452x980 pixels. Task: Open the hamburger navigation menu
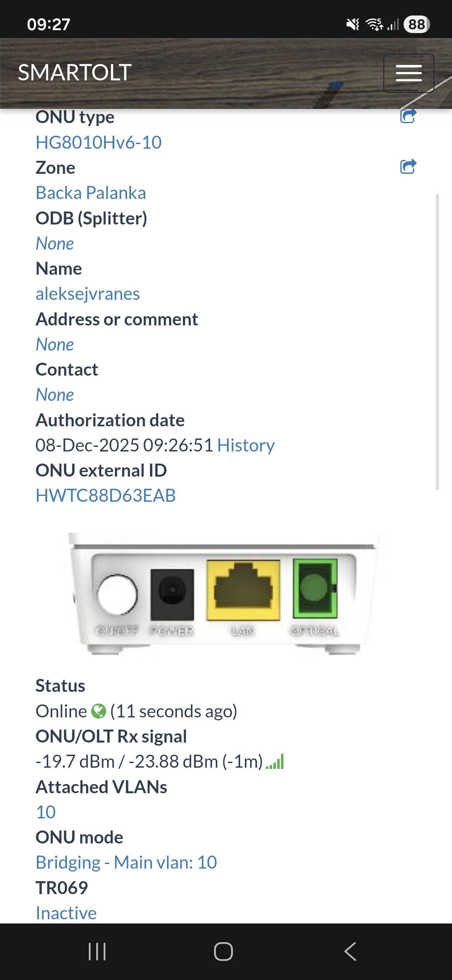(408, 73)
